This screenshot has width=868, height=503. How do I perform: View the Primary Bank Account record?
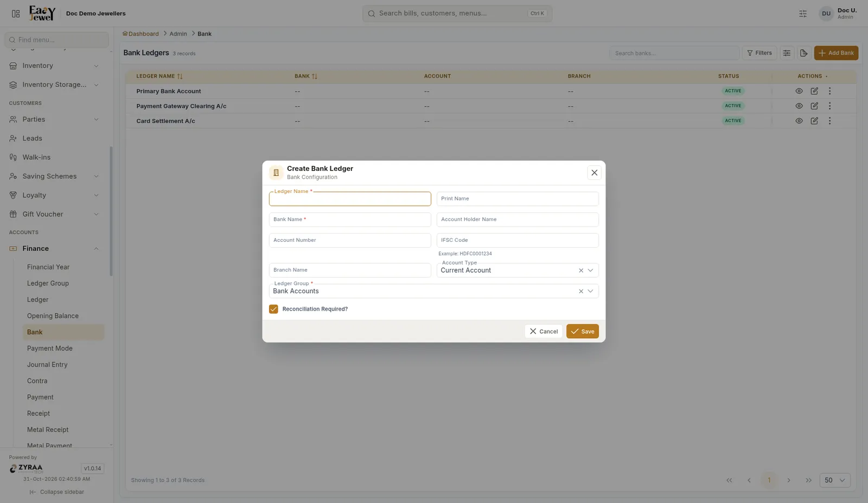799,91
